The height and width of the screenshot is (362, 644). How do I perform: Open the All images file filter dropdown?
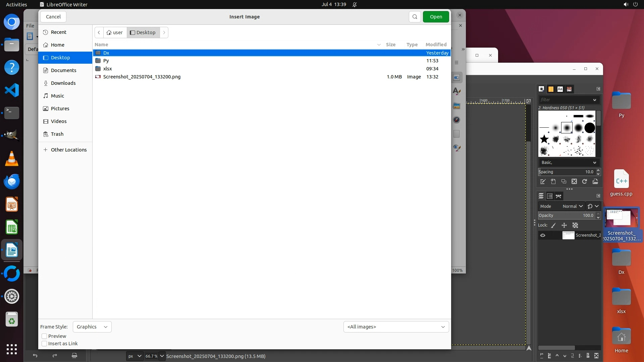tap(396, 327)
